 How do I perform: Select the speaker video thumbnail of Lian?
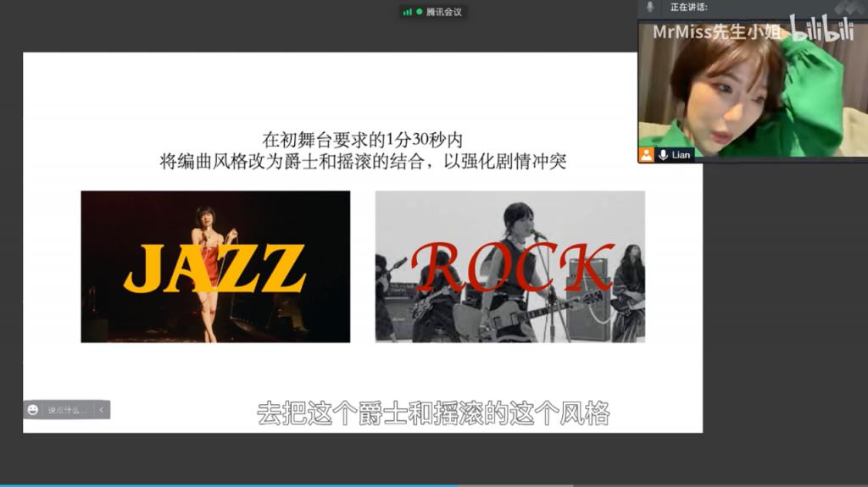pos(753,91)
